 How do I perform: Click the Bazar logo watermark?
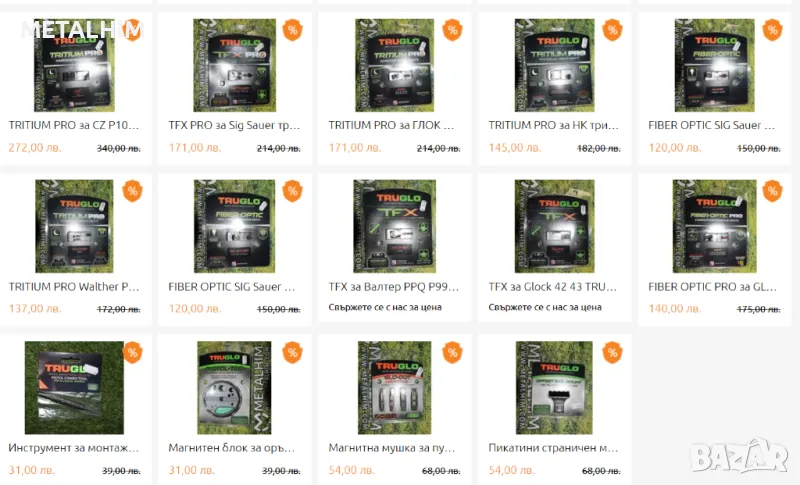coord(739,455)
